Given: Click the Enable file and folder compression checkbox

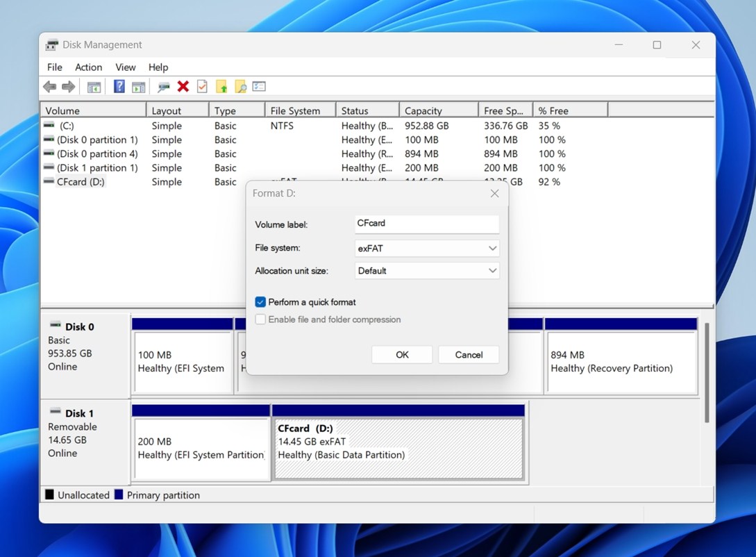Looking at the screenshot, I should pyautogui.click(x=260, y=319).
